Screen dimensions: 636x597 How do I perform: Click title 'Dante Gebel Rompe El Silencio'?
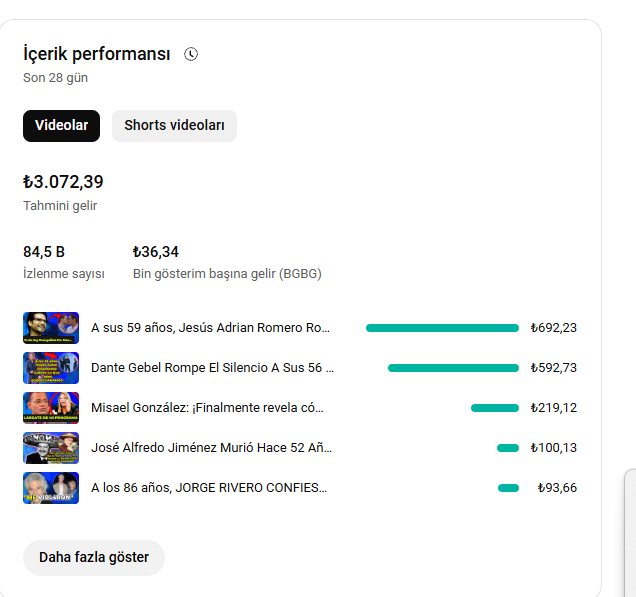pos(213,368)
